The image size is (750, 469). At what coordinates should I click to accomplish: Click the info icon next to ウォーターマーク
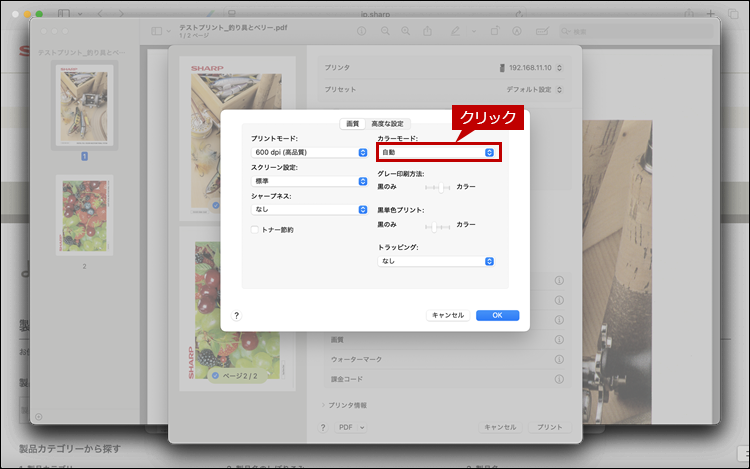coord(559,359)
